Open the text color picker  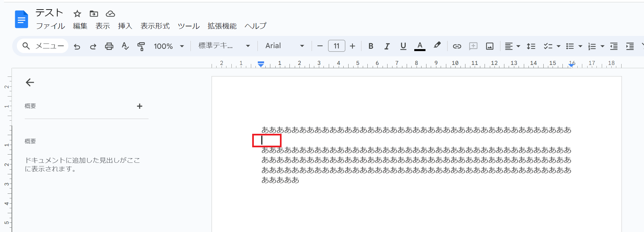click(x=420, y=46)
